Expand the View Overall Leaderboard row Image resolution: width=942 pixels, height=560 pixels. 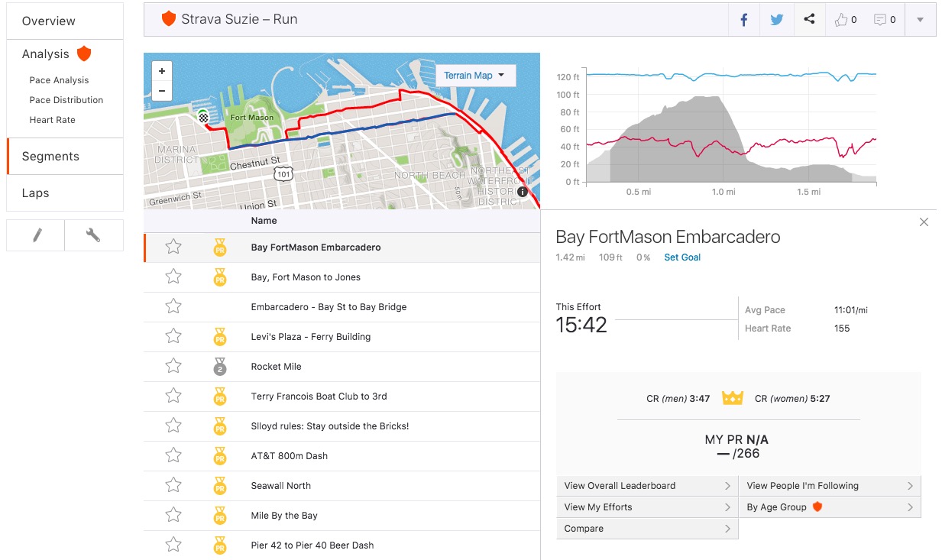pyautogui.click(x=647, y=485)
